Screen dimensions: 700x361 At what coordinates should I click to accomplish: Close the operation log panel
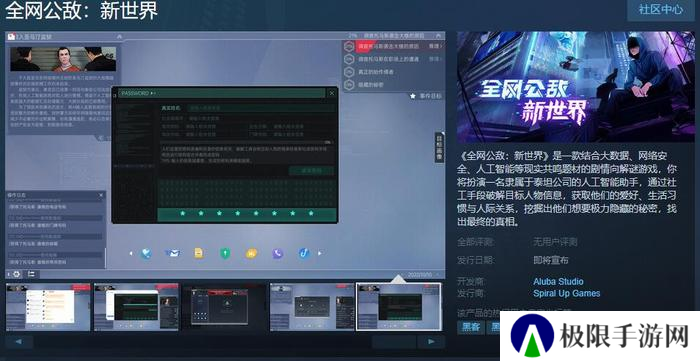click(101, 195)
